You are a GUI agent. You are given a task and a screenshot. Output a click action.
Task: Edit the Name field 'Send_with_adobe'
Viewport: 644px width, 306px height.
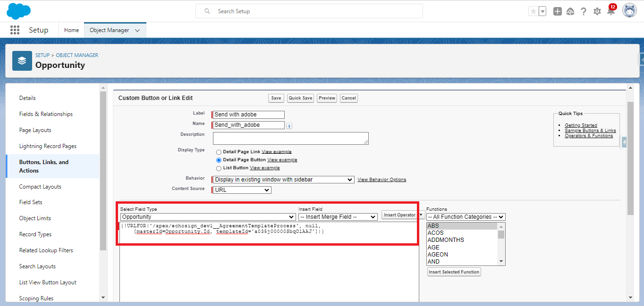click(249, 125)
